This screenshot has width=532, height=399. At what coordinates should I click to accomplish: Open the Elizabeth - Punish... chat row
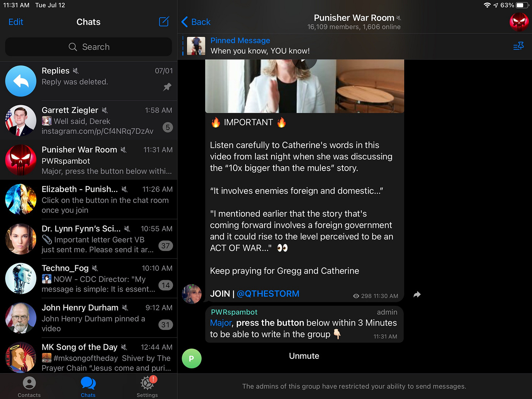point(88,199)
